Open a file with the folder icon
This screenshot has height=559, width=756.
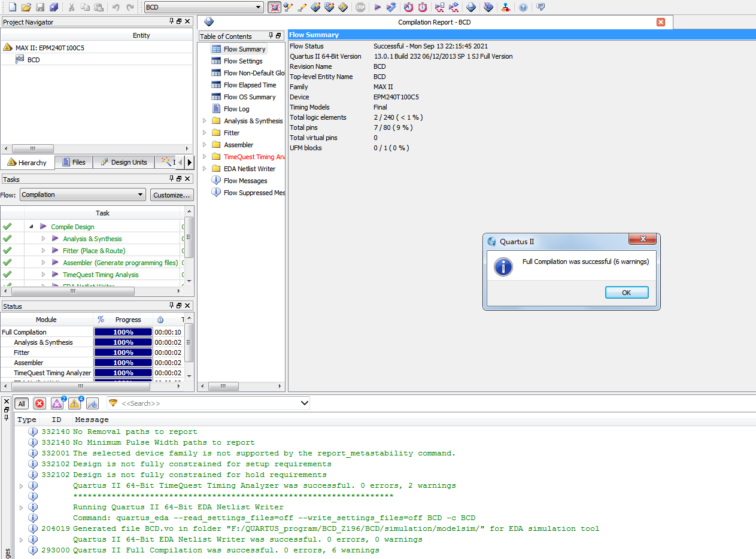(x=26, y=7)
